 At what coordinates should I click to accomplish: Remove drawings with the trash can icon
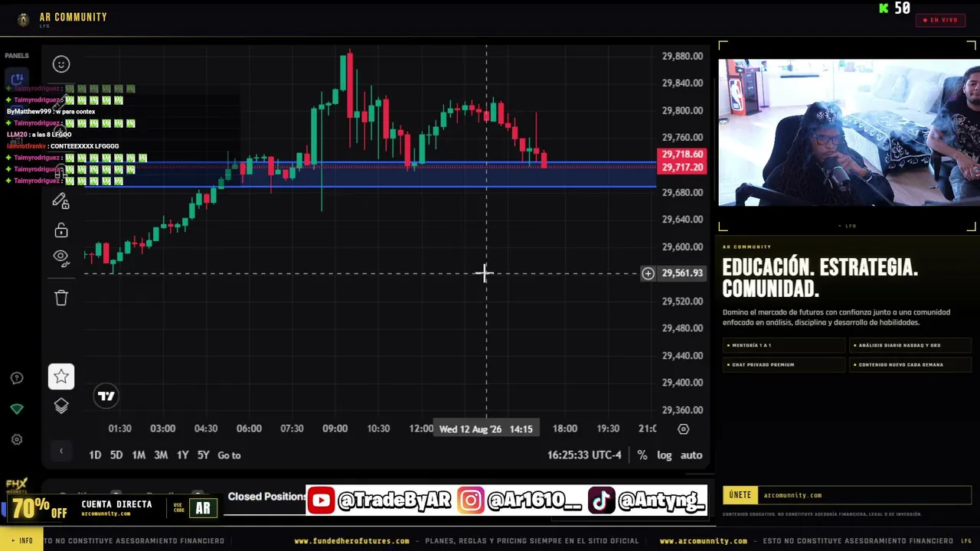61,298
